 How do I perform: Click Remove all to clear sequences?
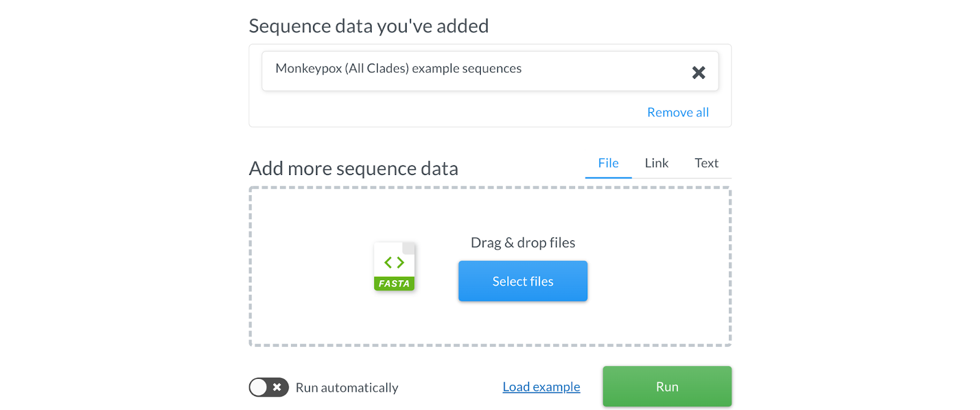pos(678,113)
